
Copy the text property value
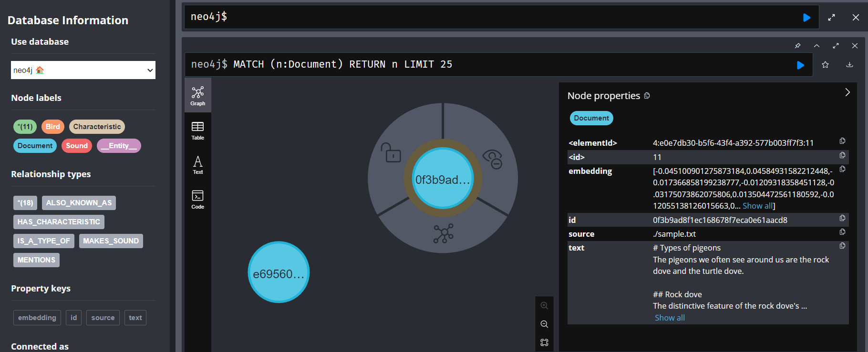point(842,246)
